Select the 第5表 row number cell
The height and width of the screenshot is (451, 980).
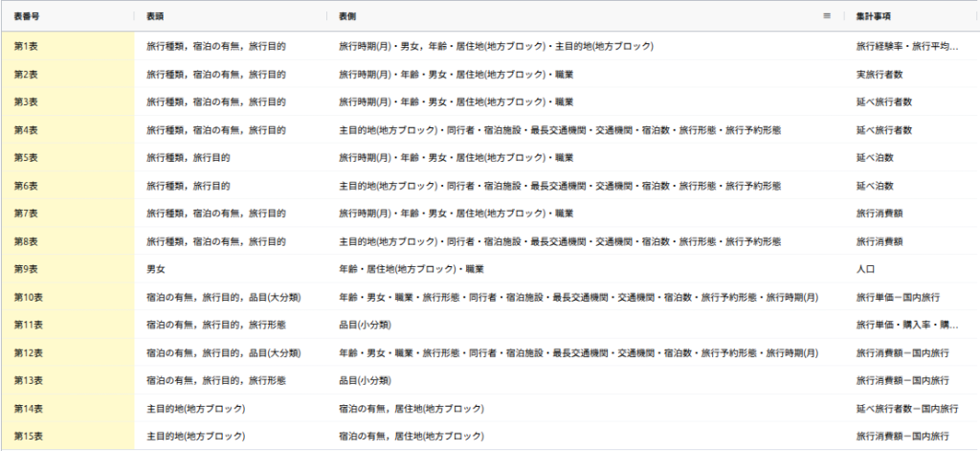point(26,157)
